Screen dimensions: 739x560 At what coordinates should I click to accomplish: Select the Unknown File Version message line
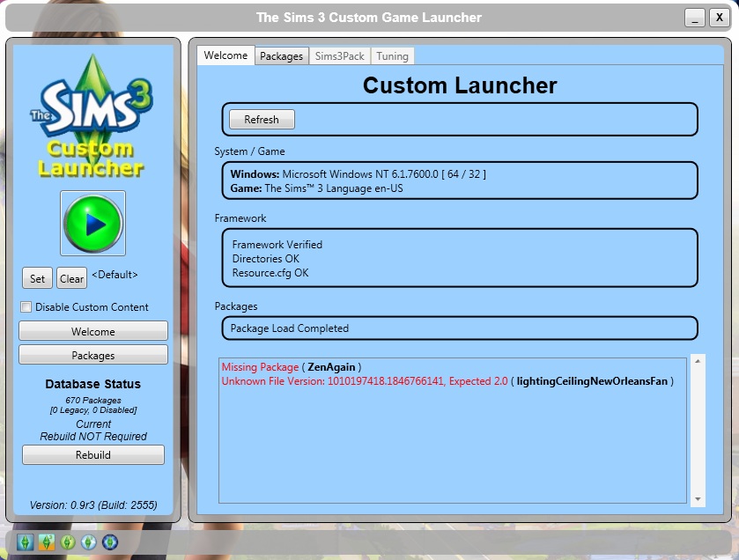447,381
